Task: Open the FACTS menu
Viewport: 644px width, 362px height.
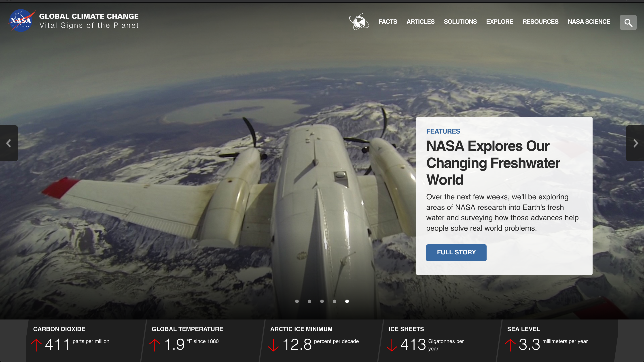Action: pyautogui.click(x=388, y=22)
